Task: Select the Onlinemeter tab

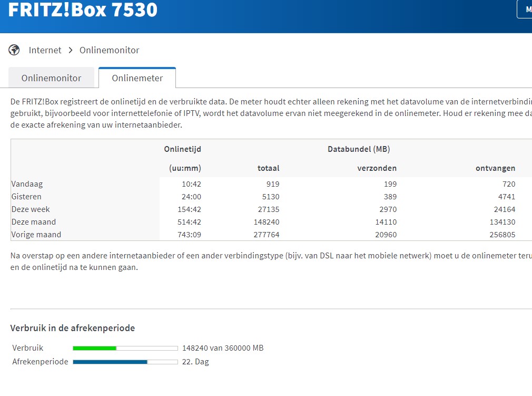Action: 137,78
